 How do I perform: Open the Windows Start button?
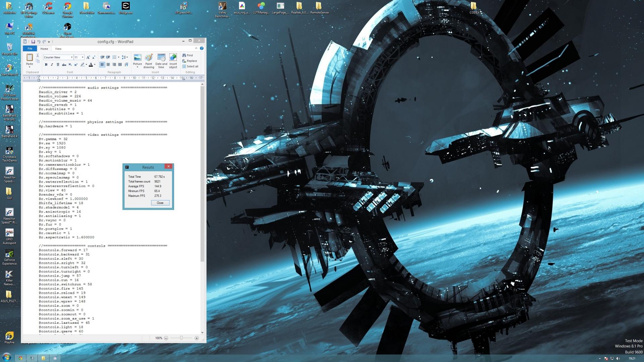(x=6, y=357)
